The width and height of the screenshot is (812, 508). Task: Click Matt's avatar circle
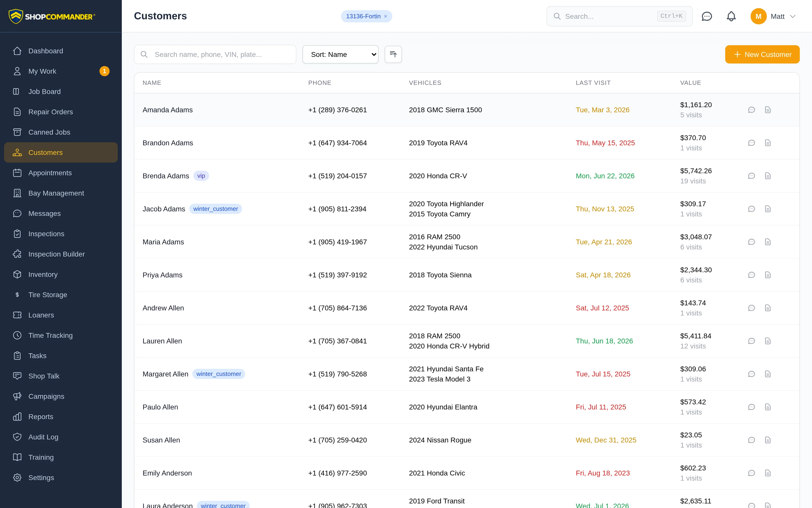coord(758,16)
